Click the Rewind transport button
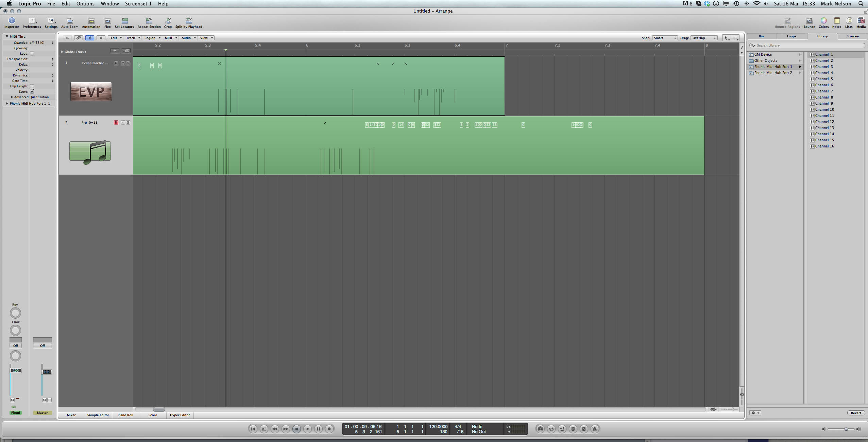The width and height of the screenshot is (868, 442). 275,429
